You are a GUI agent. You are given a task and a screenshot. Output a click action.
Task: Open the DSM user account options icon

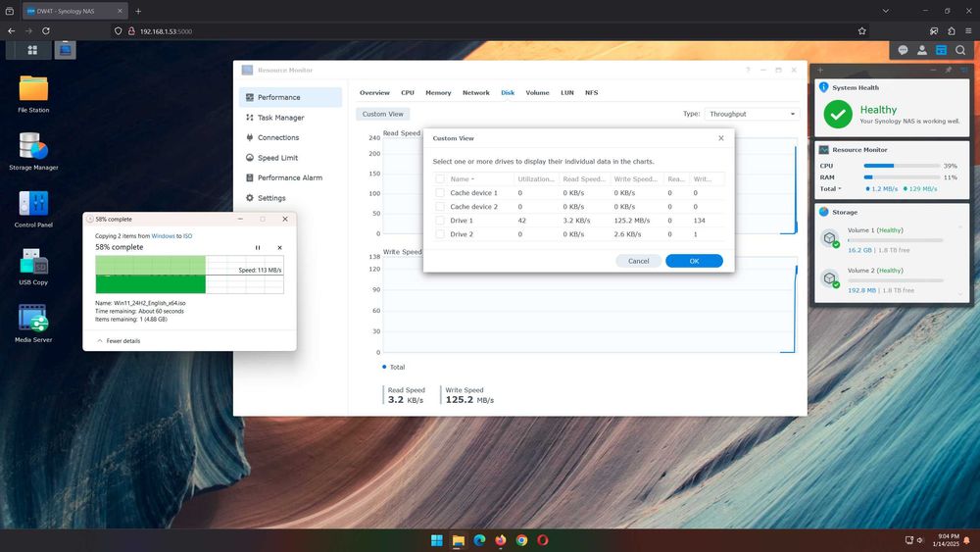922,50
